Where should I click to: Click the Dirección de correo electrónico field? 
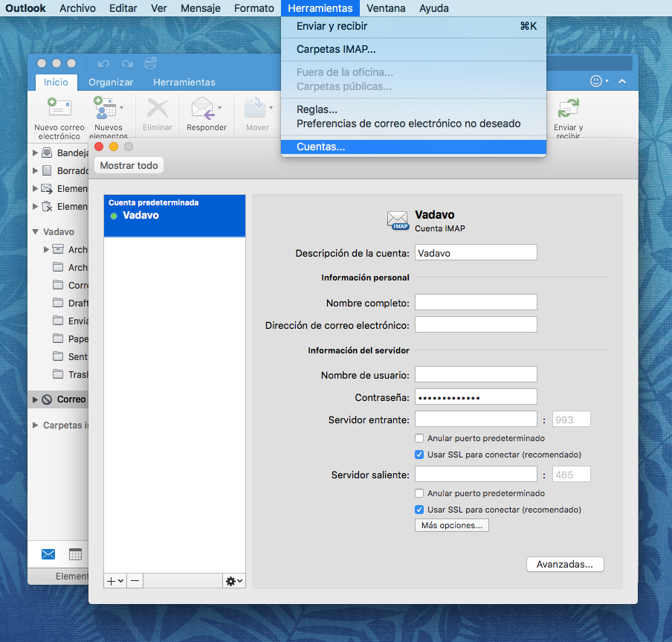(476, 324)
